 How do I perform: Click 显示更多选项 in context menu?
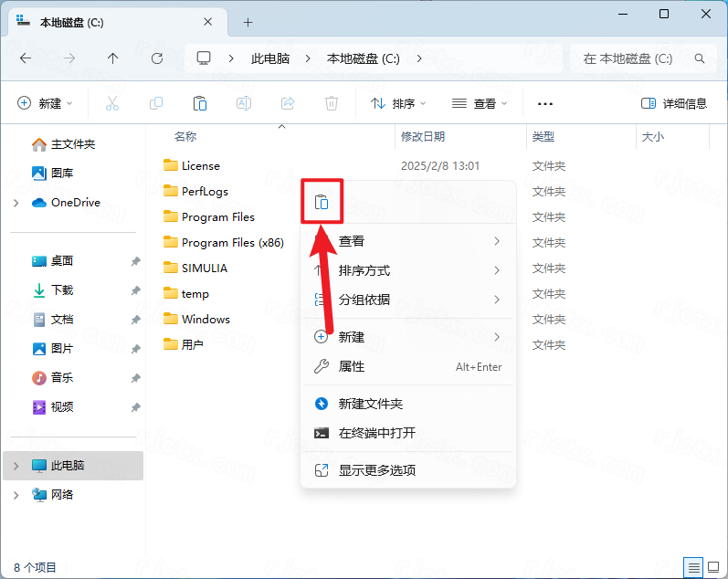tap(377, 470)
